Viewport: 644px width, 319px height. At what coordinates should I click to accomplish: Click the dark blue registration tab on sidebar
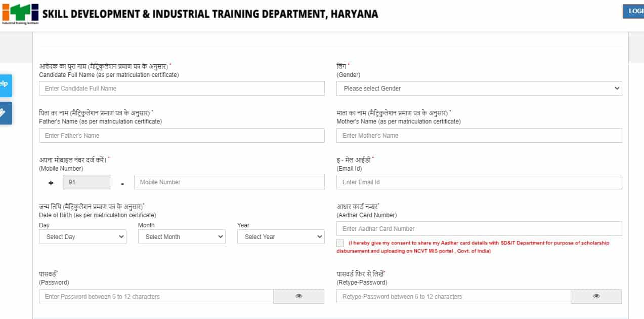point(5,113)
